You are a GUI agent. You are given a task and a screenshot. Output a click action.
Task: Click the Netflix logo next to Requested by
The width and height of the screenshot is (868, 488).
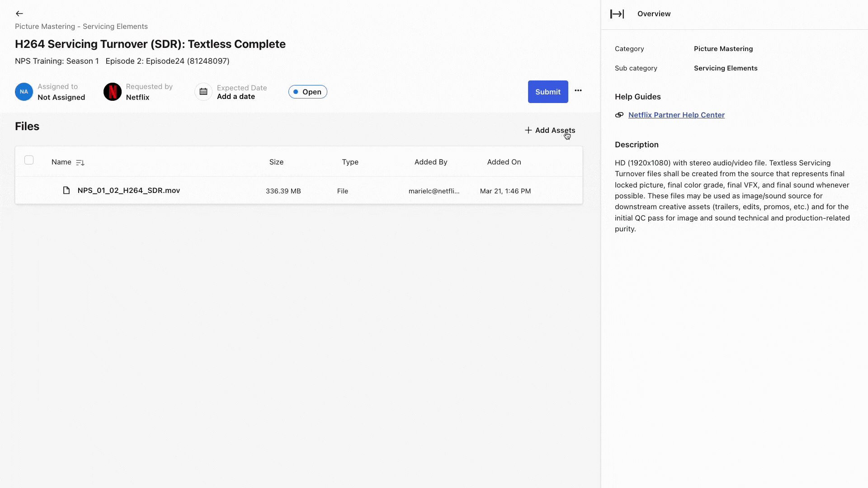[112, 91]
